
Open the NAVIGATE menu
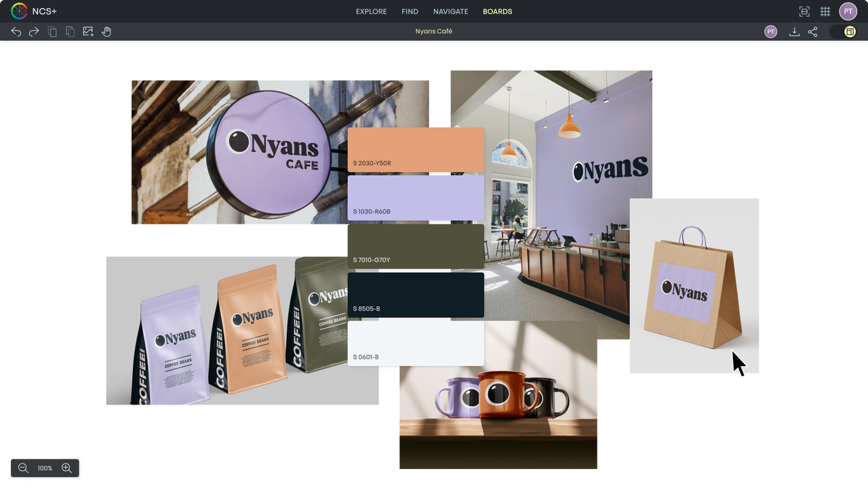[x=450, y=11]
